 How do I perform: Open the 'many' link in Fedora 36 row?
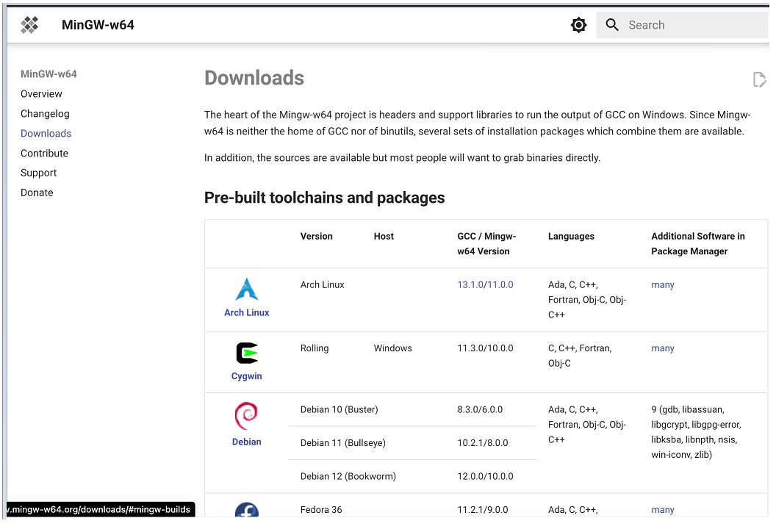tap(663, 510)
